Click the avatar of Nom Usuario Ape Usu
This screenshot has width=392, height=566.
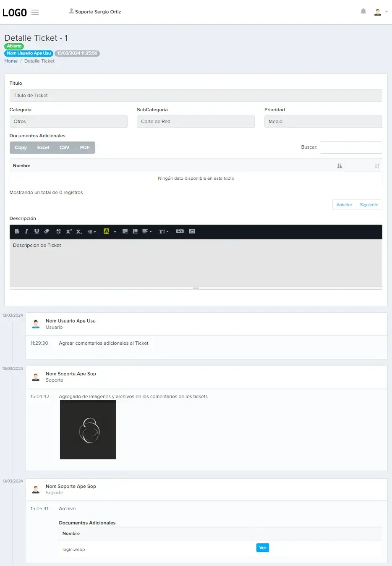[x=36, y=324]
